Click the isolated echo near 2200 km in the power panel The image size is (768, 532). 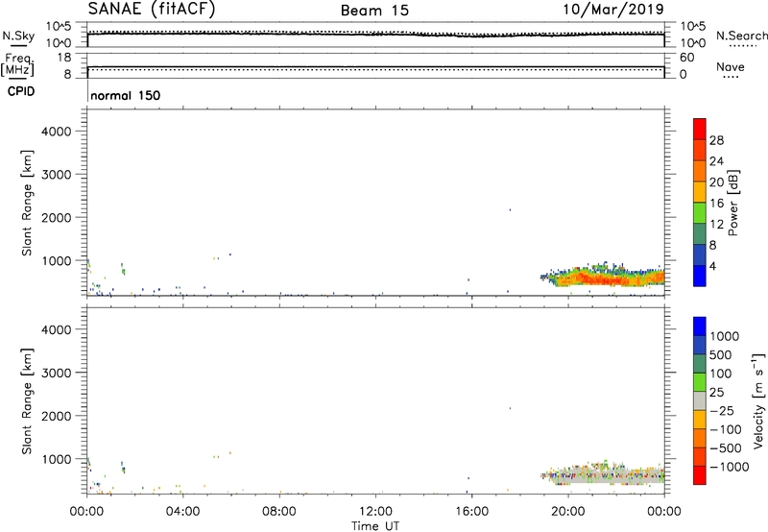click(x=510, y=209)
